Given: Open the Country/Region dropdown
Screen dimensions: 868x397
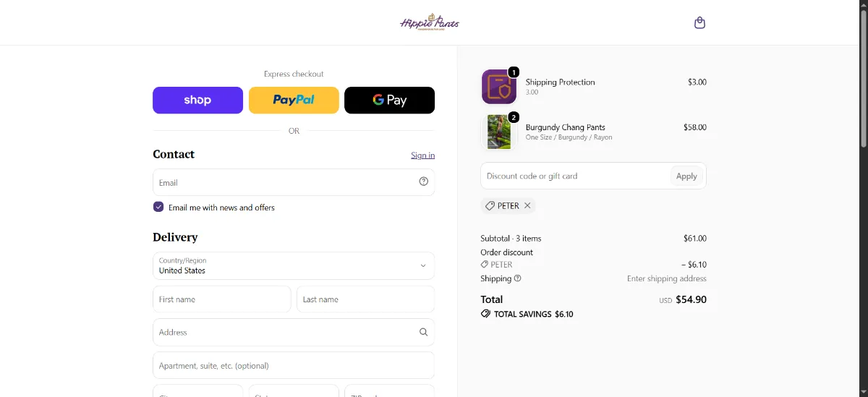Looking at the screenshot, I should click(294, 265).
